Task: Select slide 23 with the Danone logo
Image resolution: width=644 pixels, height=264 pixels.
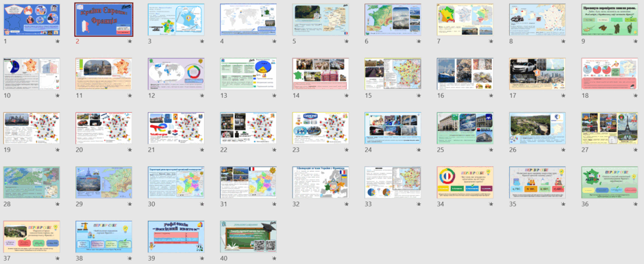Action: coord(321,129)
